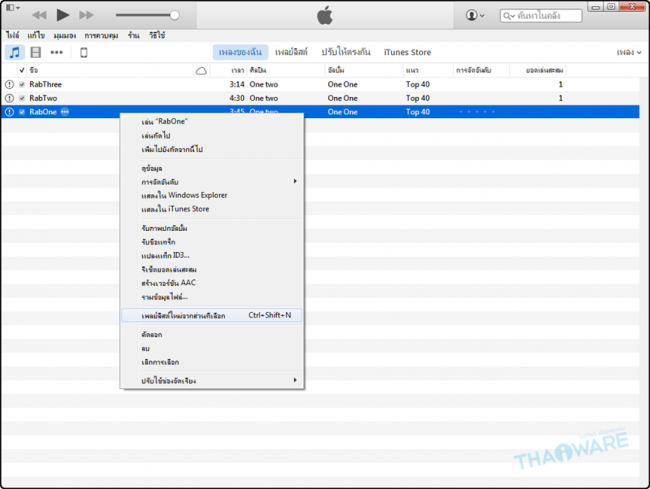Click the Play button in the top bar
The image size is (650, 489).
[x=63, y=15]
